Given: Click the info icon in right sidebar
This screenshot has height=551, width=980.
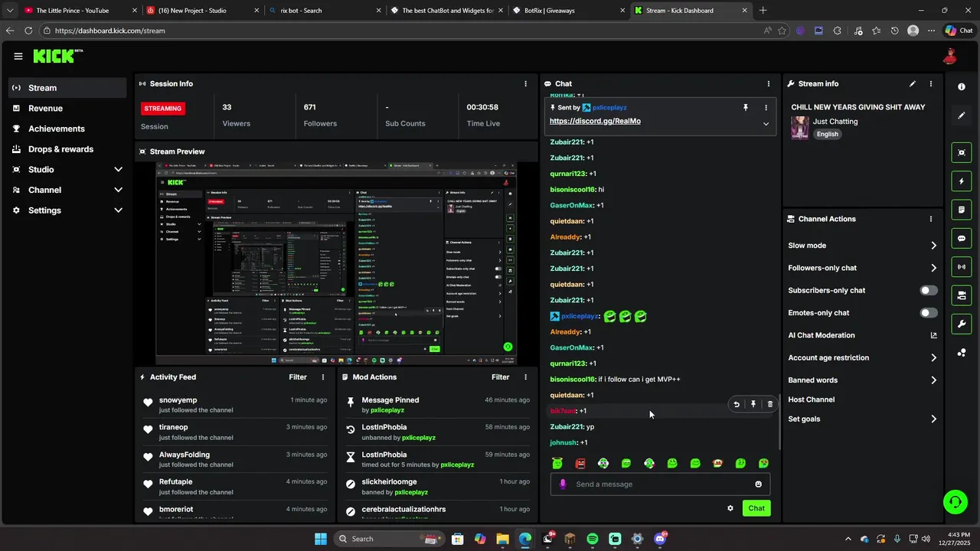Looking at the screenshot, I should click(x=962, y=87).
